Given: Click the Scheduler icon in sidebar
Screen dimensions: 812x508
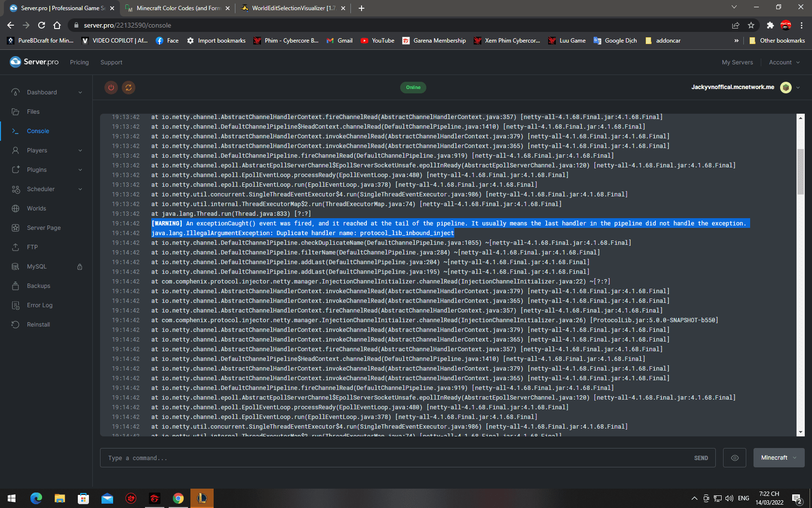Looking at the screenshot, I should pos(15,189).
